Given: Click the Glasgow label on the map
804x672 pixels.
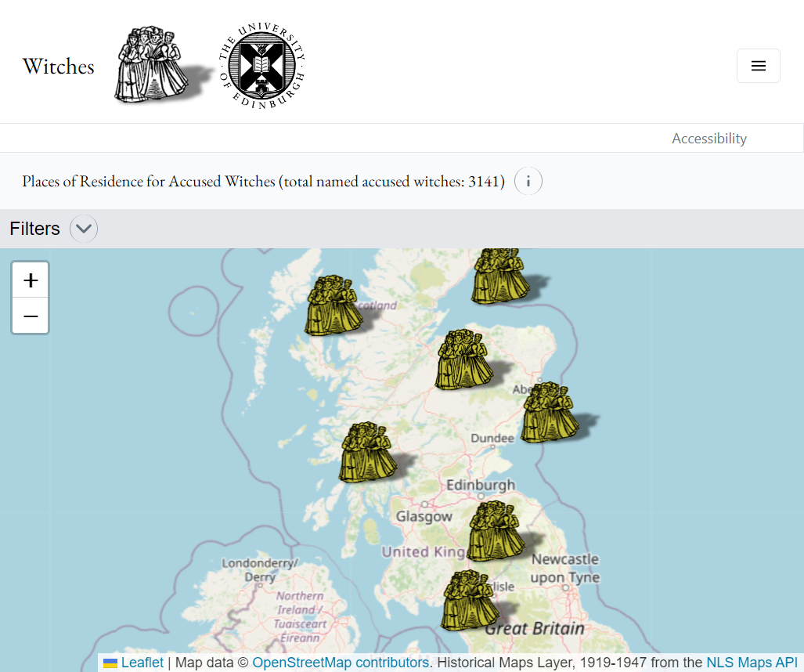Looking at the screenshot, I should (424, 516).
